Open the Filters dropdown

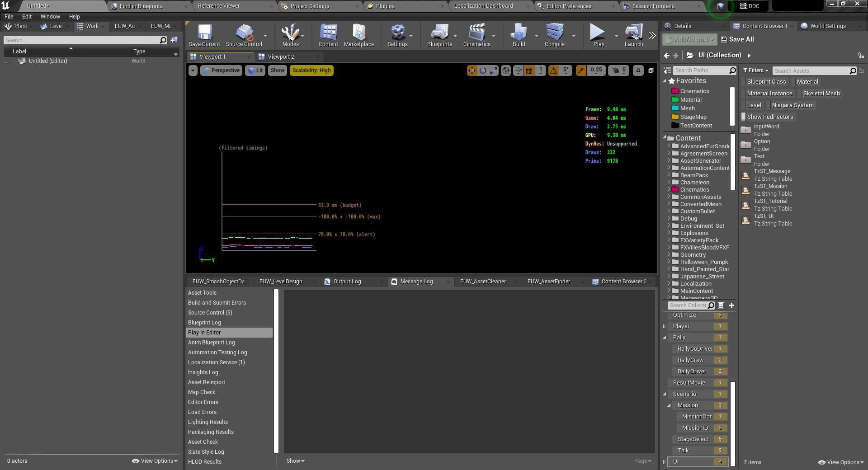[x=755, y=70]
